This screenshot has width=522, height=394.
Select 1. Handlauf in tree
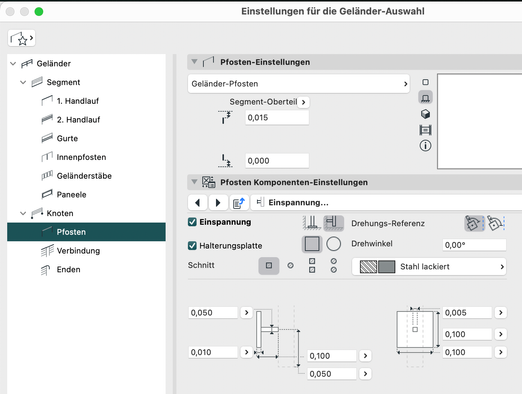78,101
